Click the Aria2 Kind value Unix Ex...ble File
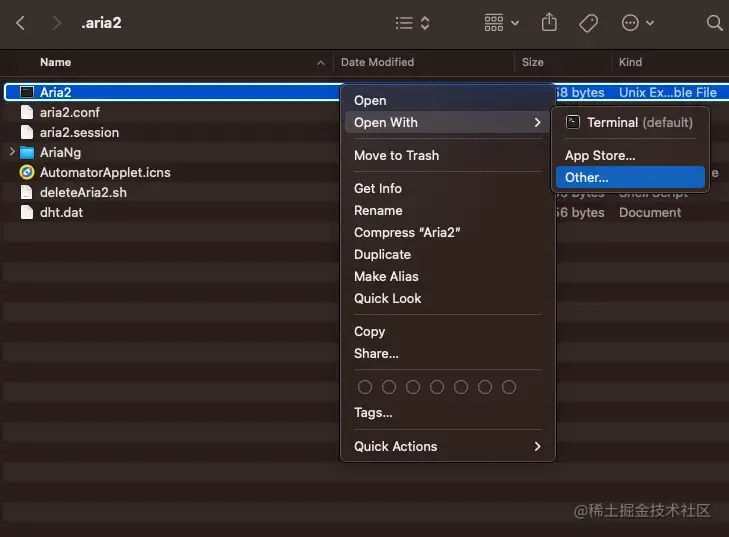This screenshot has height=537, width=729. click(668, 92)
